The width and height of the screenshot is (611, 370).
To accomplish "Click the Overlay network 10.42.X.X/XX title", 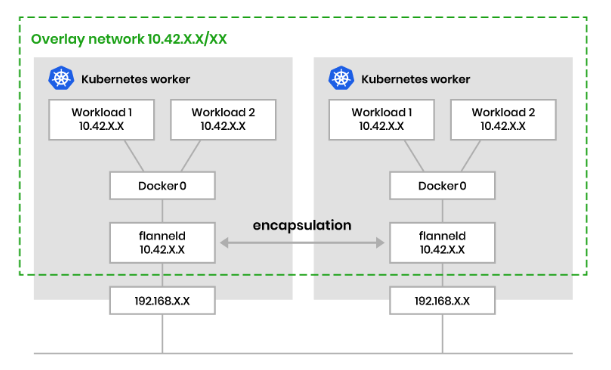I will (x=129, y=39).
